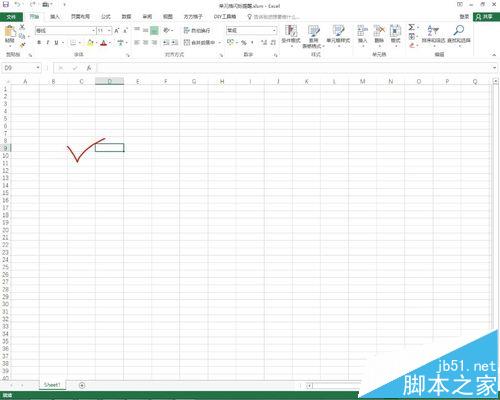This screenshot has height=400, width=500.
Task: Click the decrease decimal icon
Action: click(x=273, y=42)
